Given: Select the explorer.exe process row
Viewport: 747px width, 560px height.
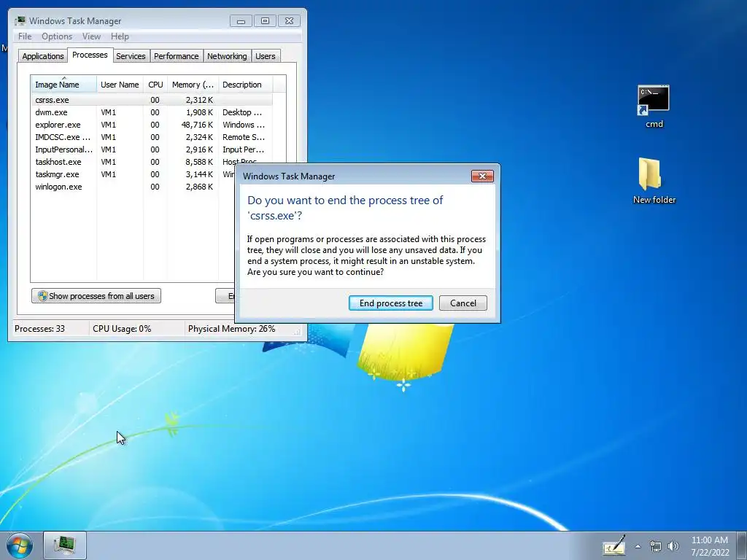Looking at the screenshot, I should [x=152, y=125].
